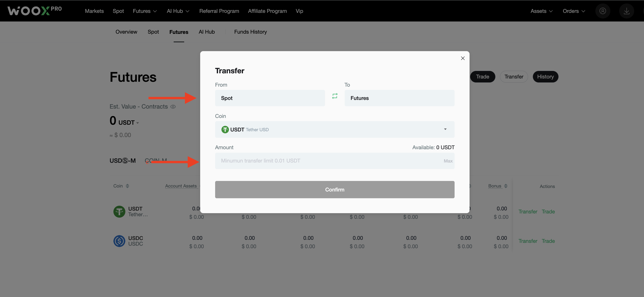Open the user profile icon
This screenshot has width=644, height=297.
603,11
